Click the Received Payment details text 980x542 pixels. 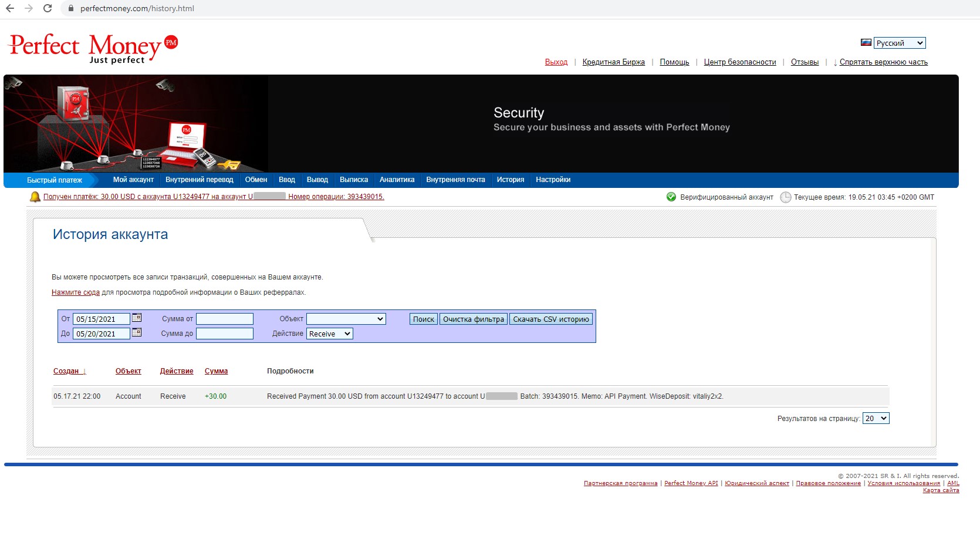click(x=495, y=396)
